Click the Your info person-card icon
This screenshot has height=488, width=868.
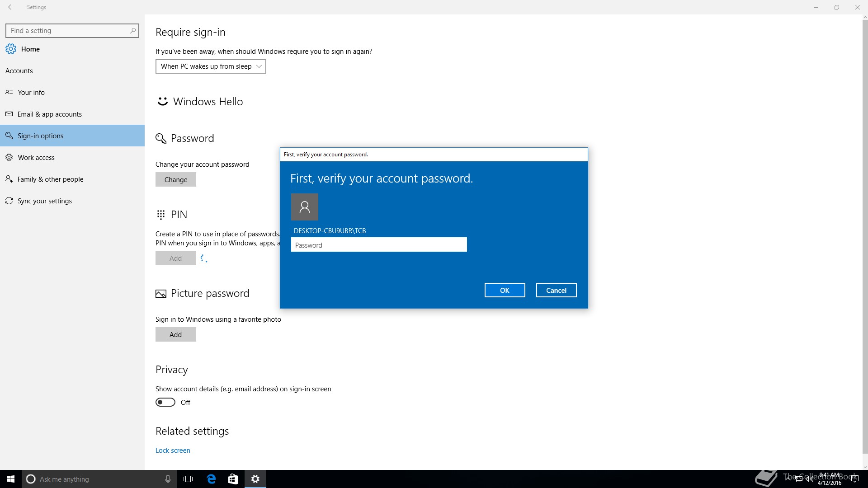click(9, 92)
